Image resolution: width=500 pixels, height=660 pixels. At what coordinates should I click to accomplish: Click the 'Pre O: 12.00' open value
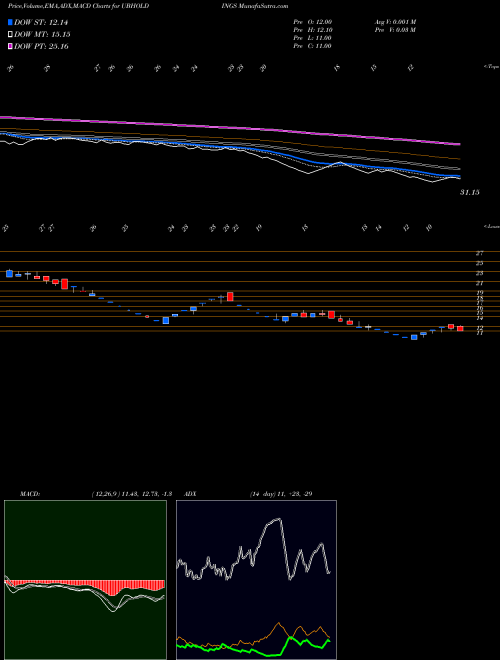(x=313, y=21)
